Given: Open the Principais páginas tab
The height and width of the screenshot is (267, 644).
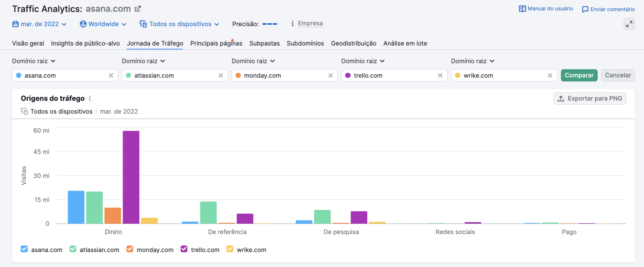Looking at the screenshot, I should point(216,43).
